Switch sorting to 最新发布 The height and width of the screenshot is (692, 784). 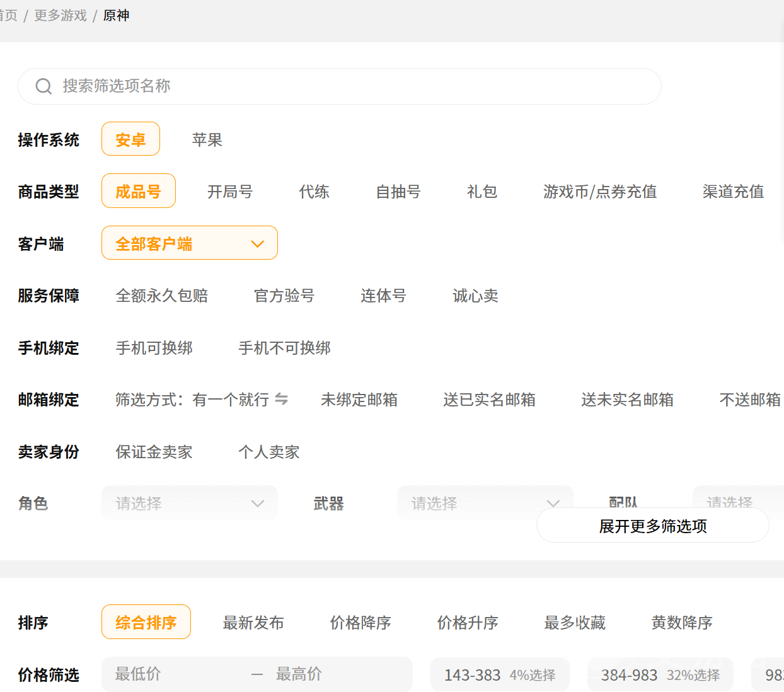click(x=253, y=623)
